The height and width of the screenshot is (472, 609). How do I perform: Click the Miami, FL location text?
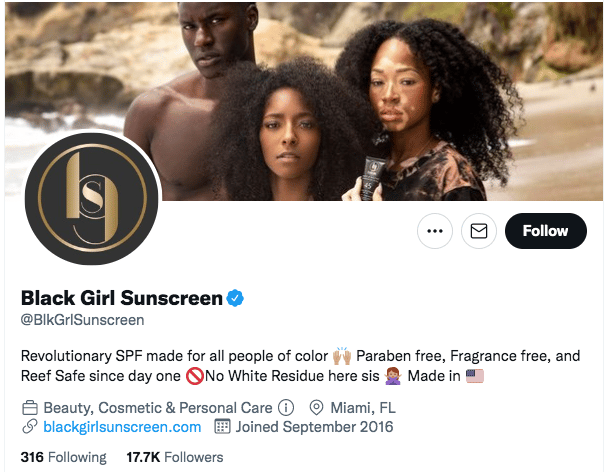[x=363, y=408]
